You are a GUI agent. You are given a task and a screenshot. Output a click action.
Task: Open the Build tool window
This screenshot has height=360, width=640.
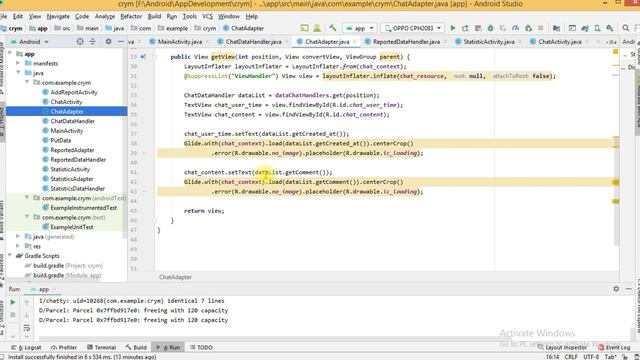(x=136, y=347)
